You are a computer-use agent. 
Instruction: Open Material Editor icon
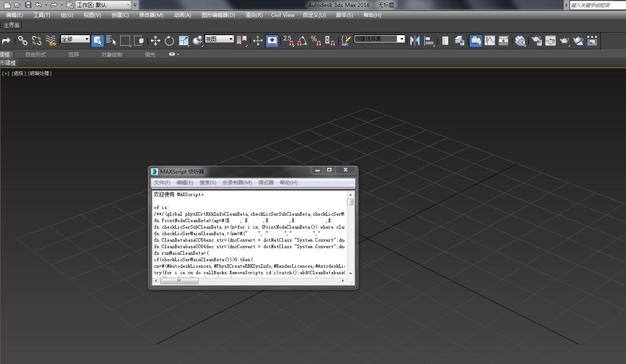(x=520, y=41)
